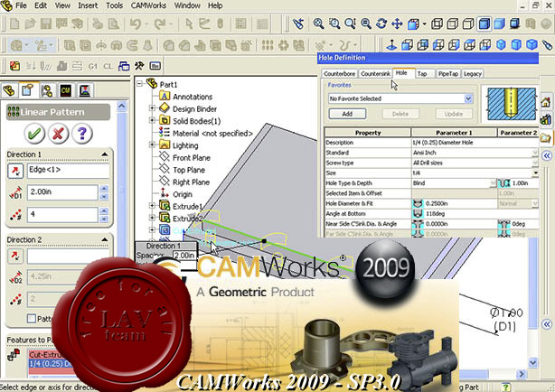Screen dimensions: 555x392
Task: Click the Open folder toolbar icon
Action: tap(30, 24)
